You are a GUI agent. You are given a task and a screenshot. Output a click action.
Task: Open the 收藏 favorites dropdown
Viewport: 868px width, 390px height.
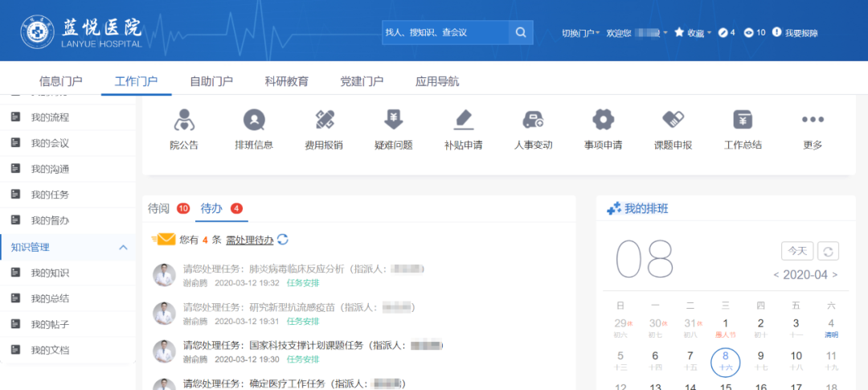[x=693, y=33]
